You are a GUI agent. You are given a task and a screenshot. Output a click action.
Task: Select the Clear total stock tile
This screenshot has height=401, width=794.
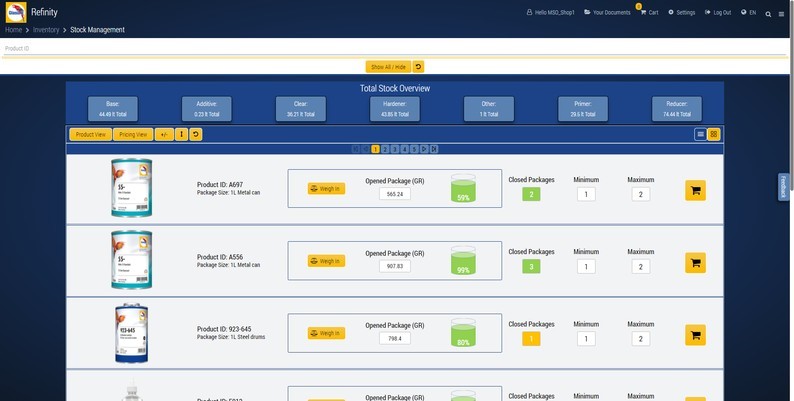(301, 109)
